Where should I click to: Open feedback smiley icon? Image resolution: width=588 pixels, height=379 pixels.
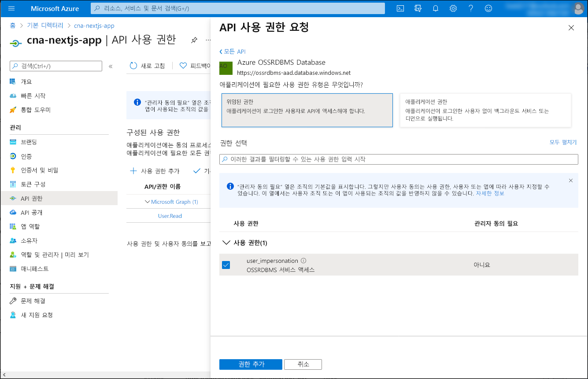(488, 8)
